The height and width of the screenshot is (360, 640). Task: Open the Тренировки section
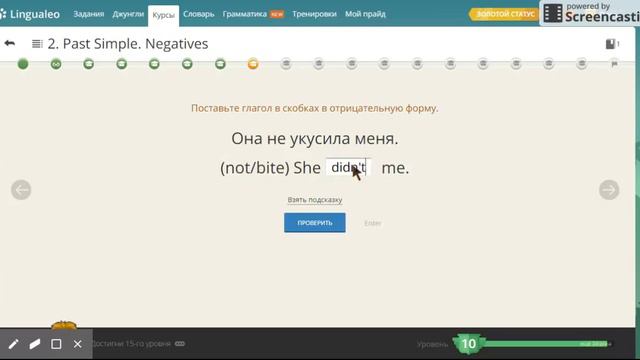coord(314,14)
